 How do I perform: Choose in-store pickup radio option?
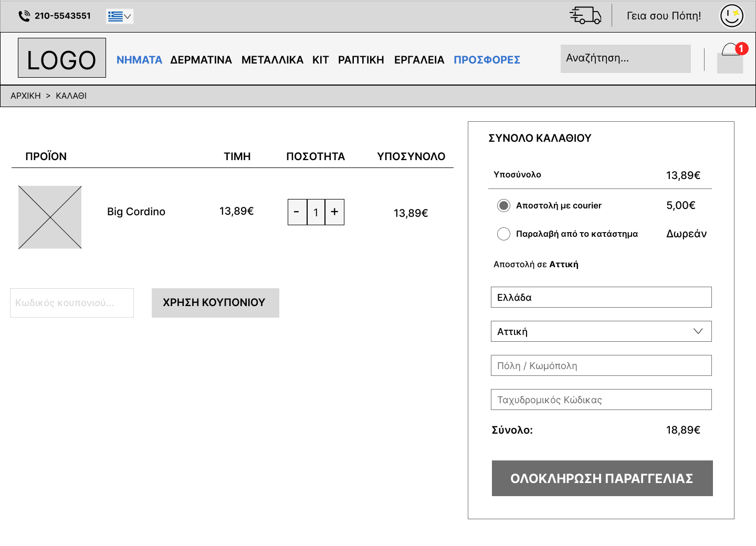point(503,234)
